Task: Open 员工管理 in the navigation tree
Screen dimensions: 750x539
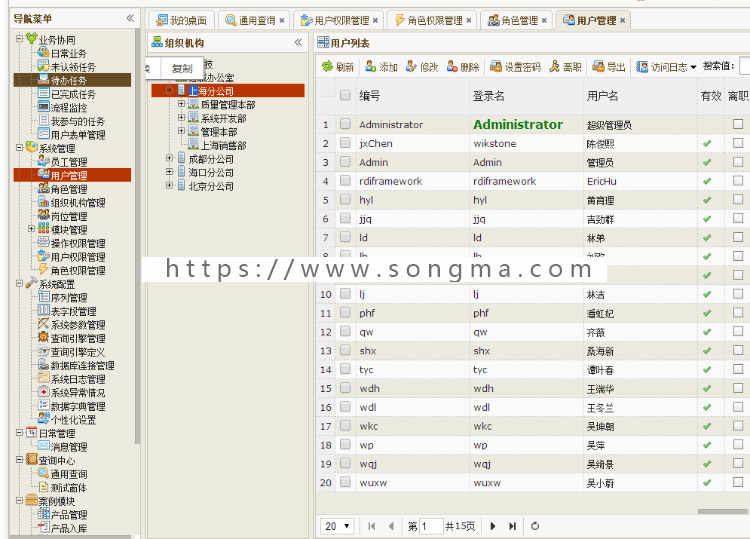Action: pos(68,162)
